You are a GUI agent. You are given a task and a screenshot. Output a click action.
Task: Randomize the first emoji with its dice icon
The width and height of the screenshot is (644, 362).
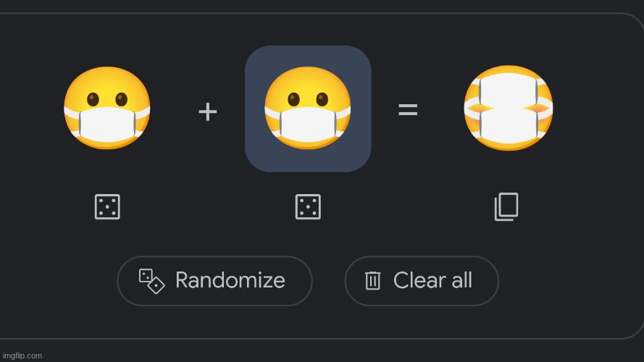107,207
